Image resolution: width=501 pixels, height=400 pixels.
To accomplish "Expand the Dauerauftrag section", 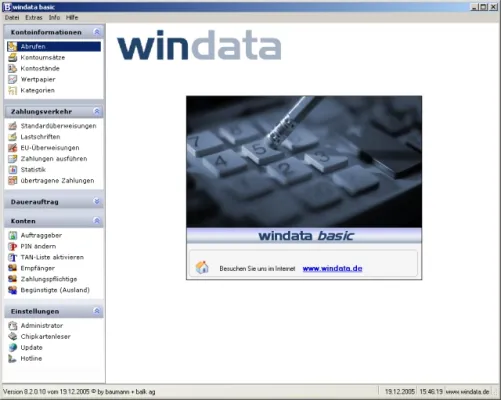I will pos(97,202).
